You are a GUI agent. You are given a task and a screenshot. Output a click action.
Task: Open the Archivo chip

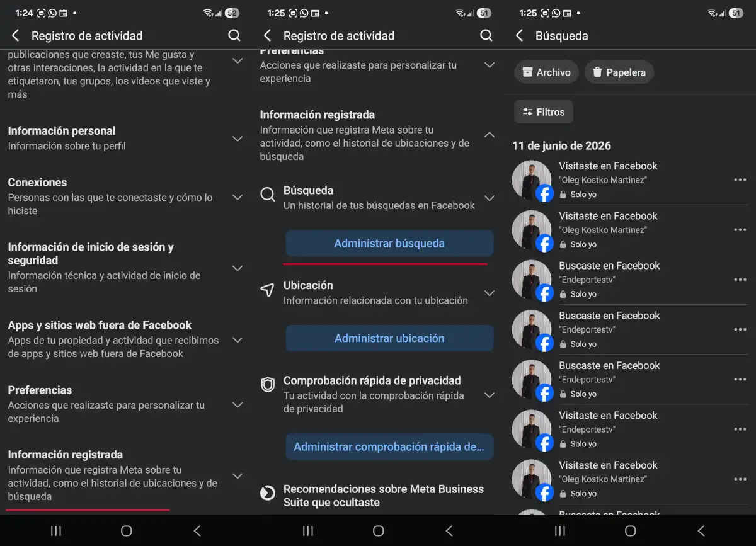click(546, 72)
